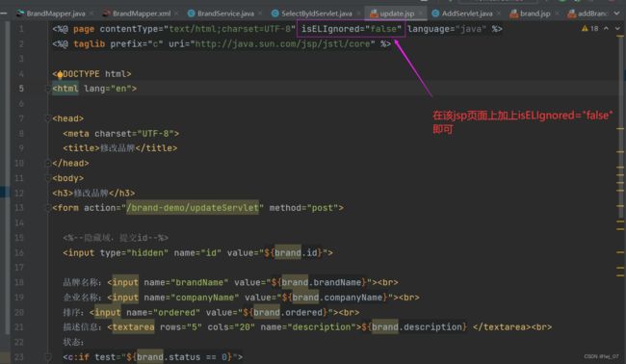Click name="brandName" attribute

pyautogui.click(x=186, y=282)
